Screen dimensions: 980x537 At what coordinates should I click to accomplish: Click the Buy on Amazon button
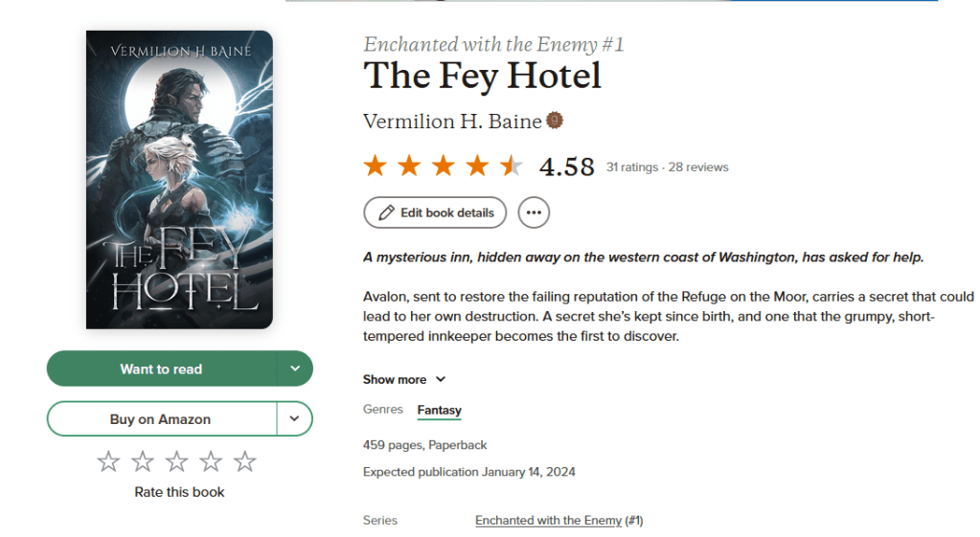pyautogui.click(x=161, y=418)
